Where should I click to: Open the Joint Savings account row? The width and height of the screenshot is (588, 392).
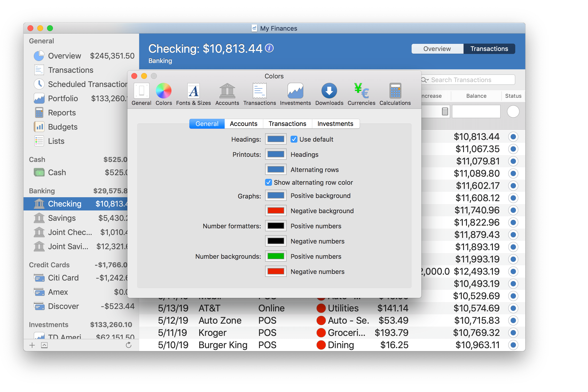75,246
